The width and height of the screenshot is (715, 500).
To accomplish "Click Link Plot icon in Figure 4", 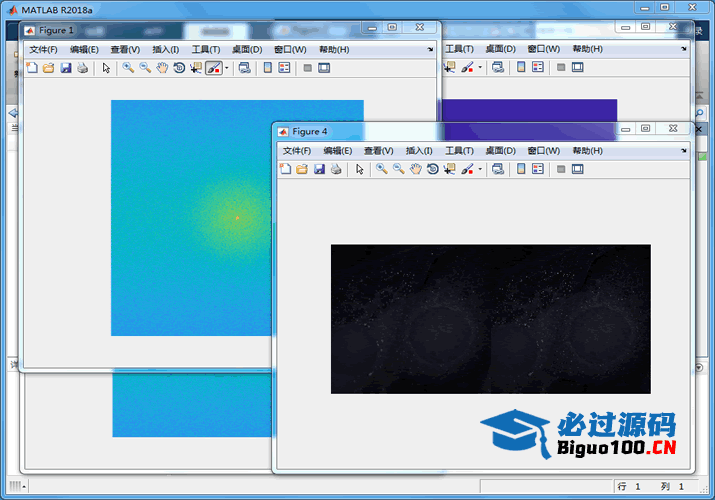I will [x=498, y=169].
